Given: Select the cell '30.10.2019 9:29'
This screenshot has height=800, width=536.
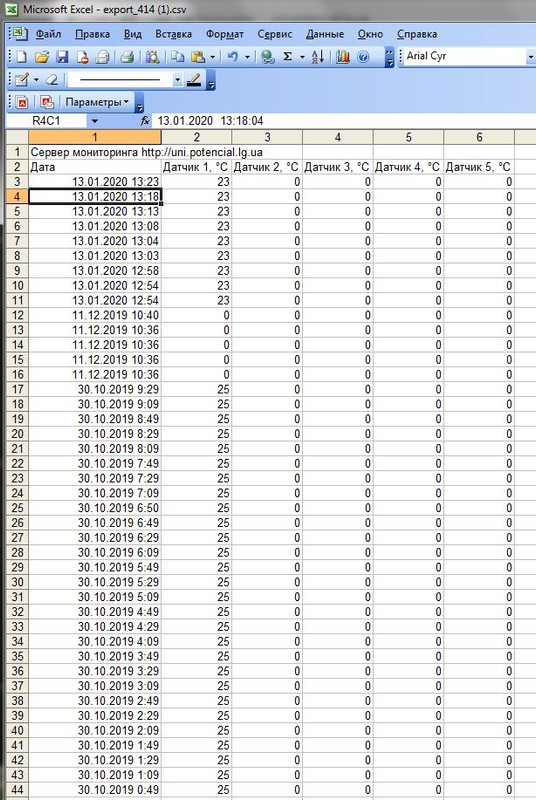Looking at the screenshot, I should click(x=95, y=389).
